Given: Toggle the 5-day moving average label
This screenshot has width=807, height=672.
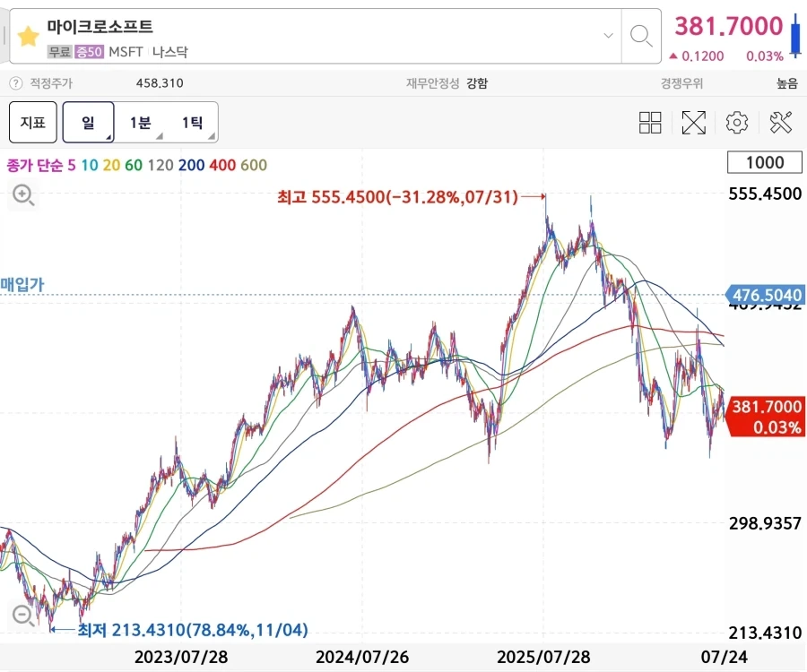Looking at the screenshot, I should click(72, 165).
